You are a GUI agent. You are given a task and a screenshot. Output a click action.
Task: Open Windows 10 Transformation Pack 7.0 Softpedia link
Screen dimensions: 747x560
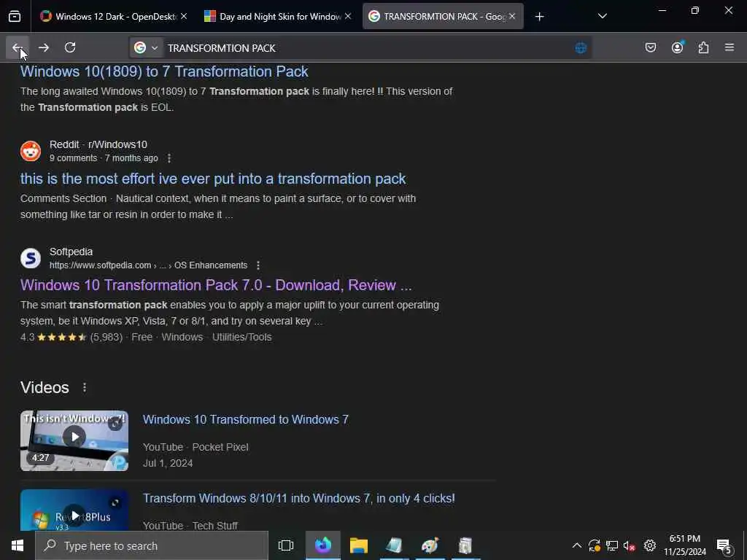tap(216, 285)
